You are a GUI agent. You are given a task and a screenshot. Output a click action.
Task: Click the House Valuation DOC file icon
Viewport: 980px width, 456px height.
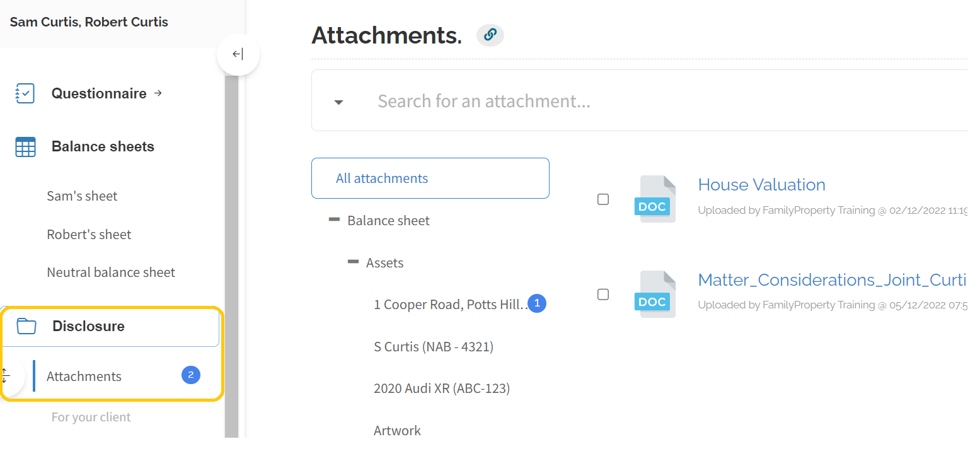(655, 199)
